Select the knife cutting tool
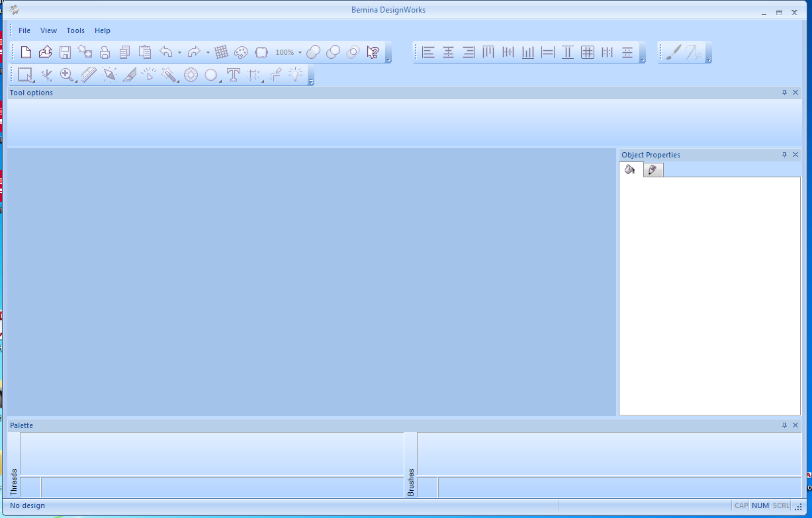Image resolution: width=812 pixels, height=518 pixels. coord(129,75)
